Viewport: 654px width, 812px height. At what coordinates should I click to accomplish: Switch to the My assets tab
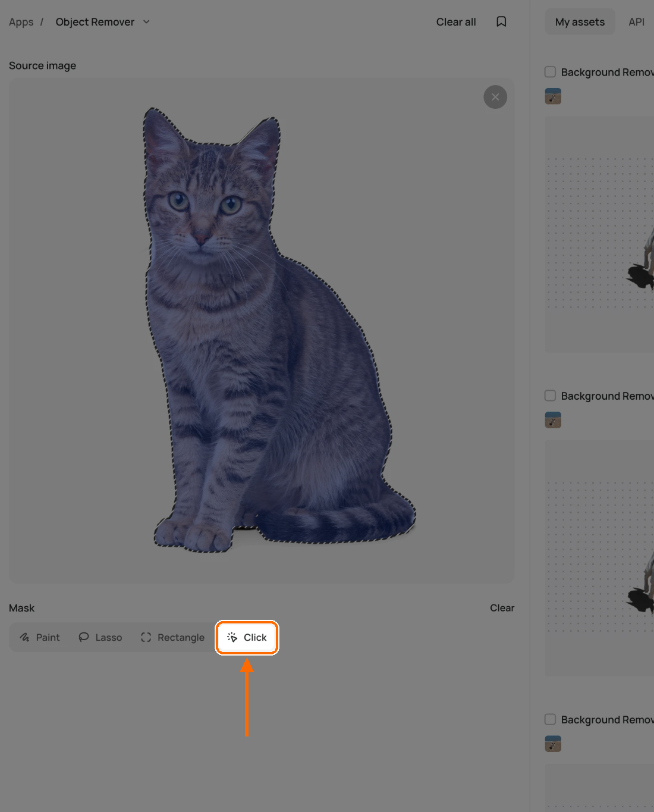coord(580,22)
